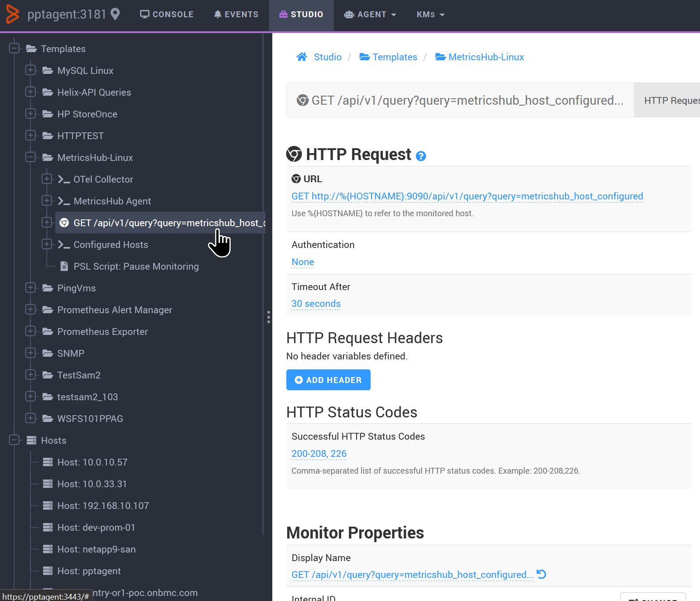Screen dimensions: 700x601
Task: Open the KMs dropdown menu
Action: 430,14
